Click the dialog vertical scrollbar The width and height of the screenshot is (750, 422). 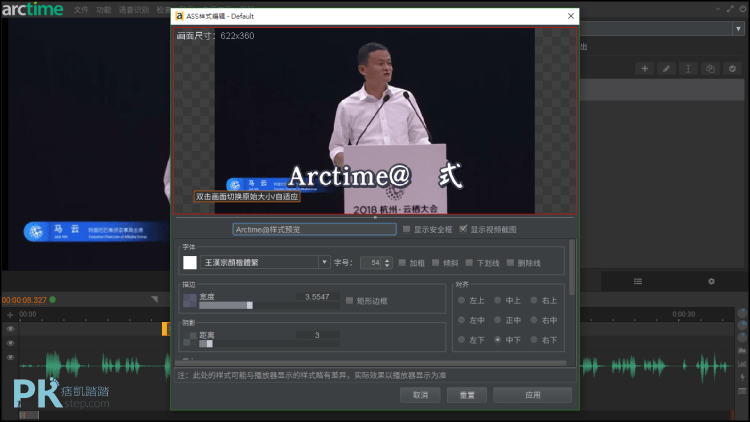point(572,268)
